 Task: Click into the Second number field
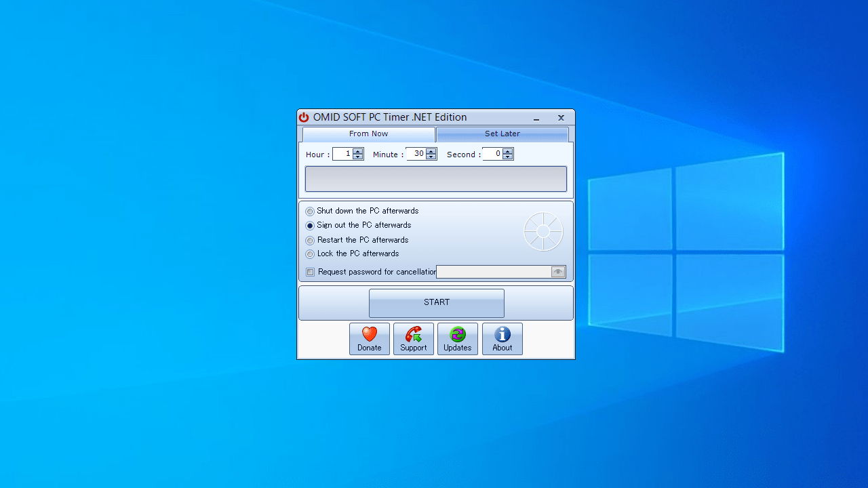(x=493, y=154)
